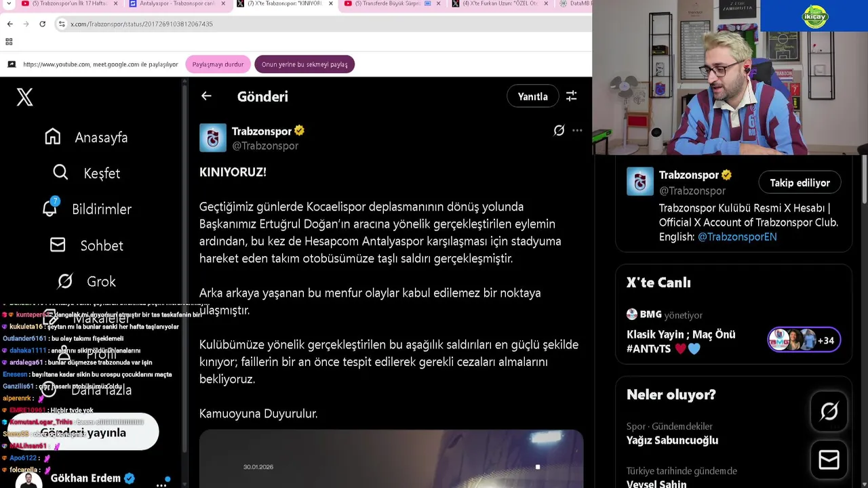Click the Keşfet magnifier icon
The height and width of the screenshot is (488, 868).
click(60, 172)
